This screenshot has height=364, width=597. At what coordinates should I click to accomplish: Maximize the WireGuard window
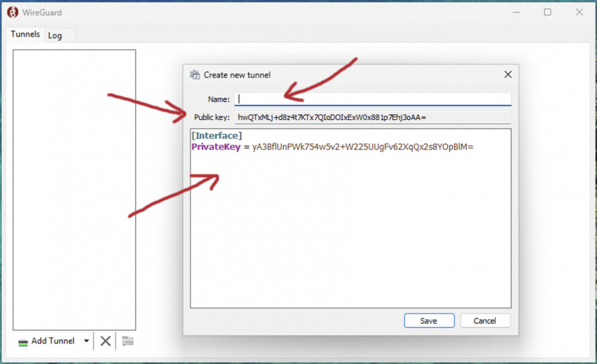pyautogui.click(x=547, y=12)
